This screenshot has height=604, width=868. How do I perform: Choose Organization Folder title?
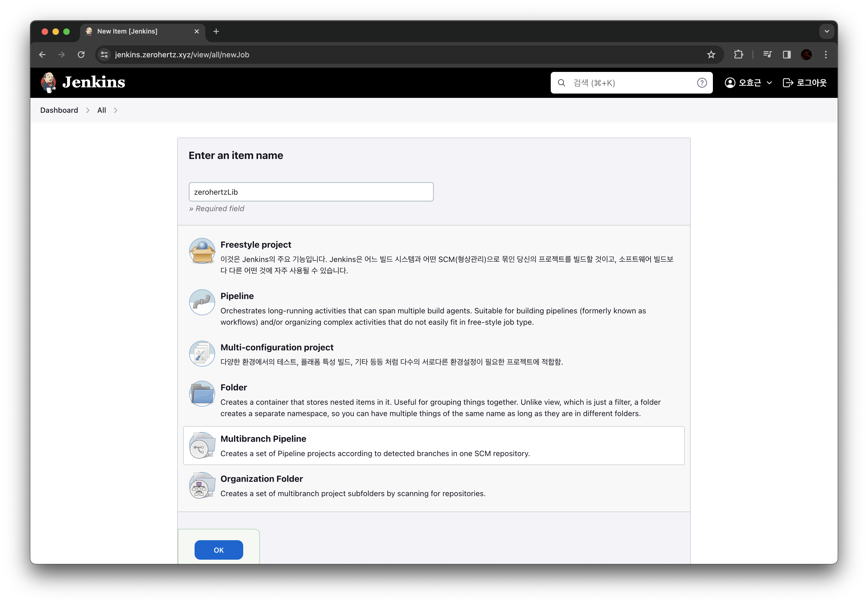pos(262,479)
